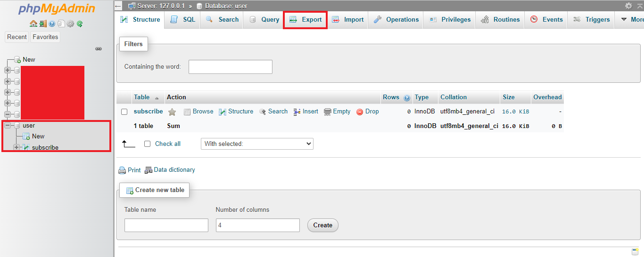The width and height of the screenshot is (644, 257).
Task: Click the chain link icon in sidebar
Action: 99,49
